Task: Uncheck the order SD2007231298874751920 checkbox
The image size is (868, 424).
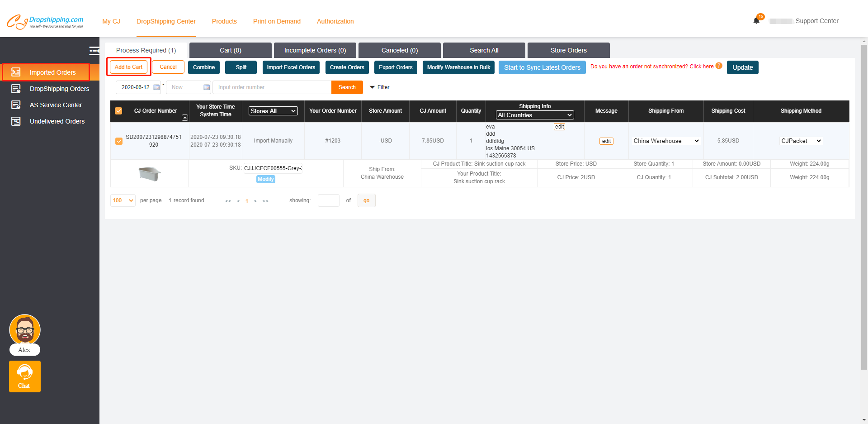Action: (x=119, y=141)
